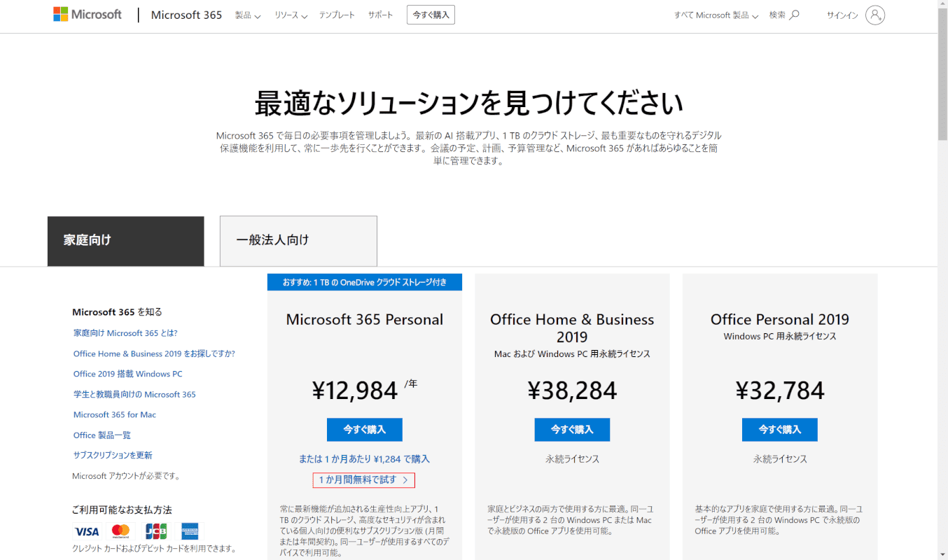
Task: Select the VISA payment card icon
Action: click(x=87, y=531)
